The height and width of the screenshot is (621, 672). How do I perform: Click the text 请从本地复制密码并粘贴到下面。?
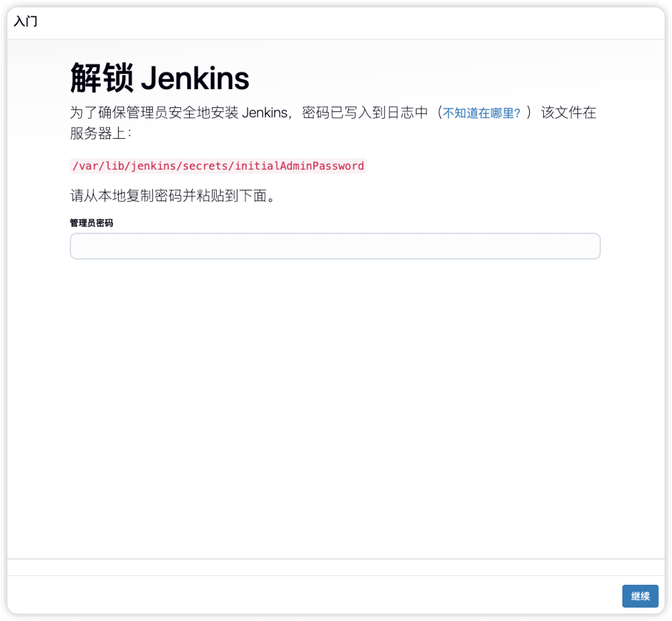click(x=174, y=196)
